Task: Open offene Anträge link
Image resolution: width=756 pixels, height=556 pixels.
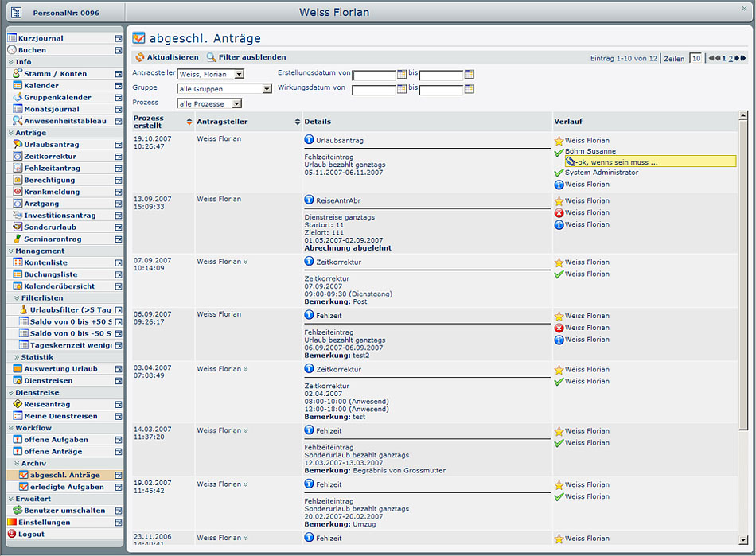Action: [53, 452]
